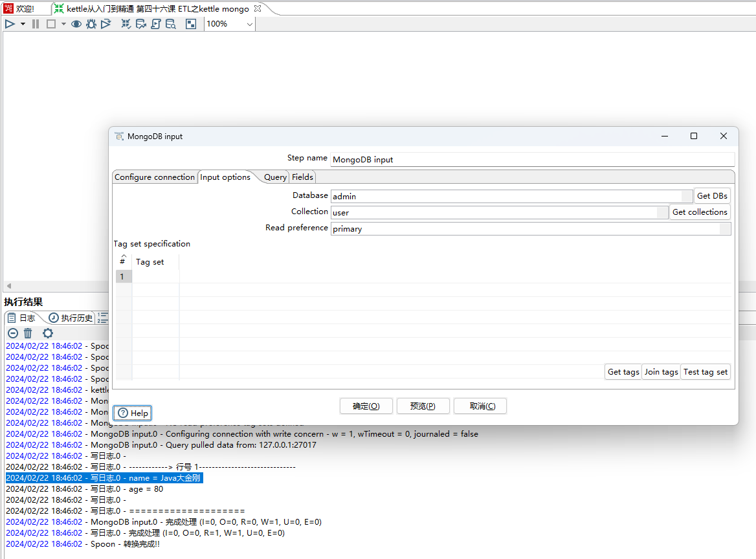The image size is (756, 559).
Task: Open the run options dropdown arrow
Action: coord(22,24)
